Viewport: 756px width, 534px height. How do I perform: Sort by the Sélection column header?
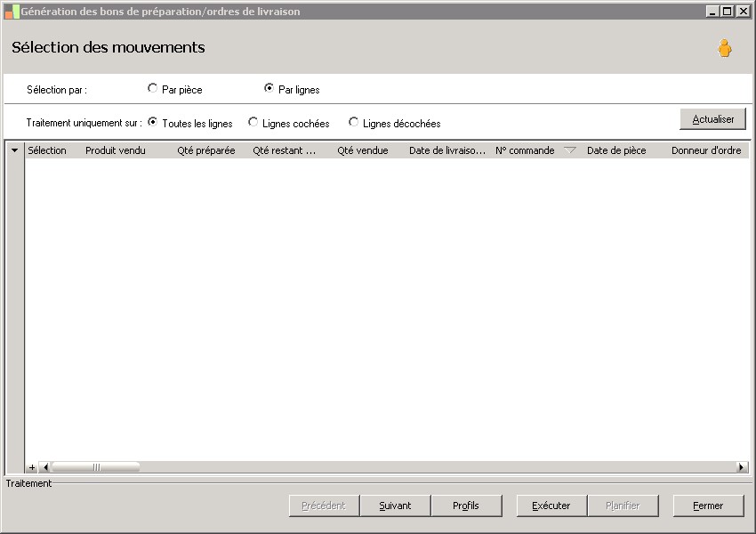click(x=47, y=150)
